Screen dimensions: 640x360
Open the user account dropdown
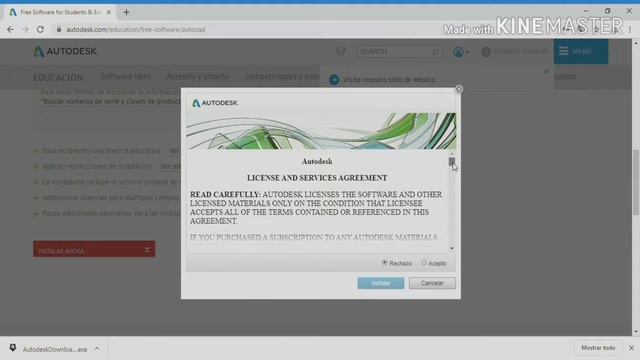coord(461,52)
